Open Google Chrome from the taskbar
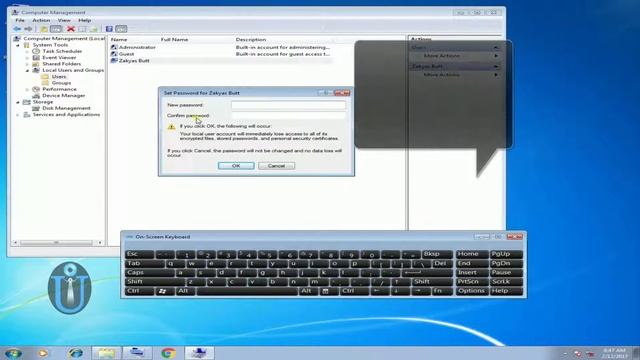The width and height of the screenshot is (640, 360). coord(168,353)
